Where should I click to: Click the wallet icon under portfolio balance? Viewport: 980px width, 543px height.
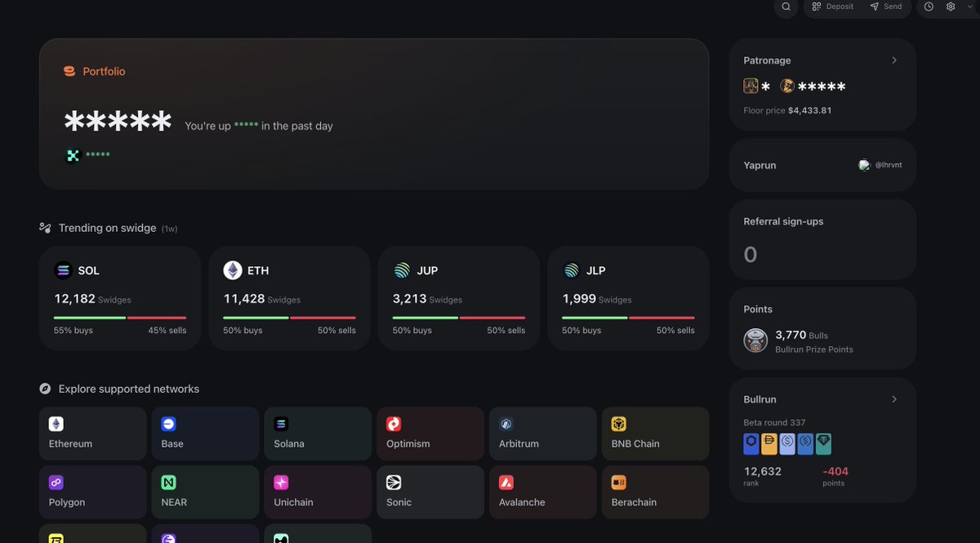tap(73, 155)
